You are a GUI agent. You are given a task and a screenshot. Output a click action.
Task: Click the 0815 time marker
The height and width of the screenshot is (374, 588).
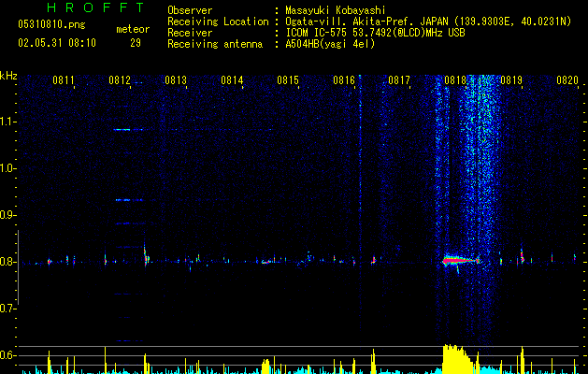(288, 80)
